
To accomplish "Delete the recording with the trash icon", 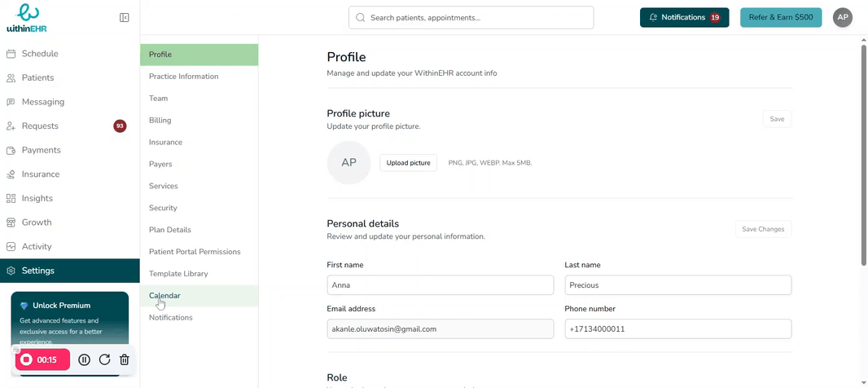I will point(125,359).
